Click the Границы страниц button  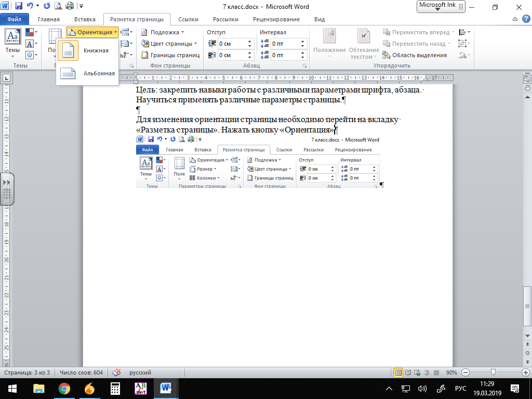point(170,55)
